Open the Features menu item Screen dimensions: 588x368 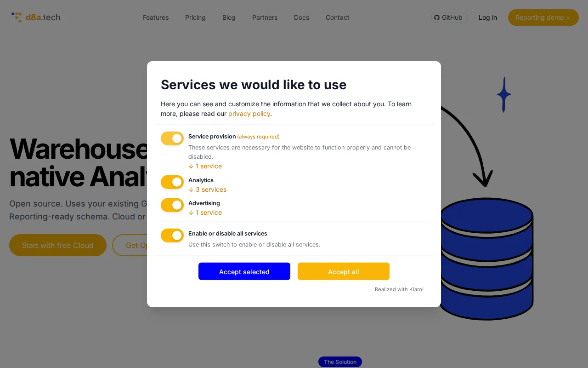[156, 17]
